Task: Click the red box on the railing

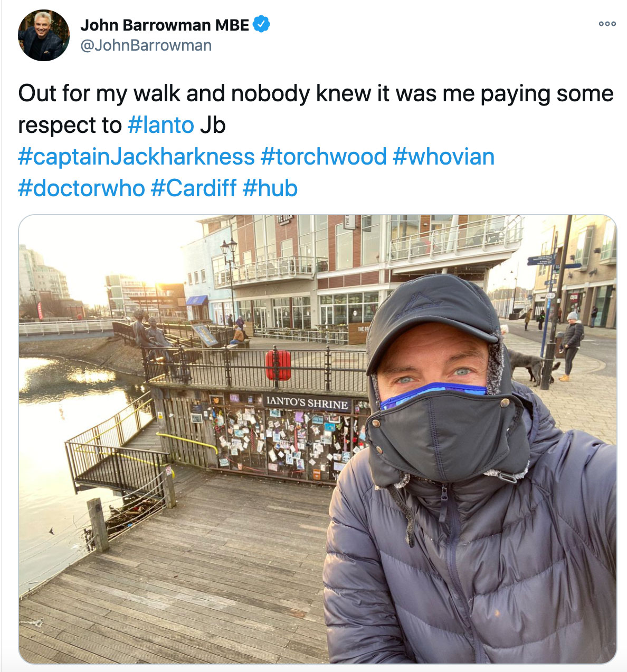Action: 278,365
